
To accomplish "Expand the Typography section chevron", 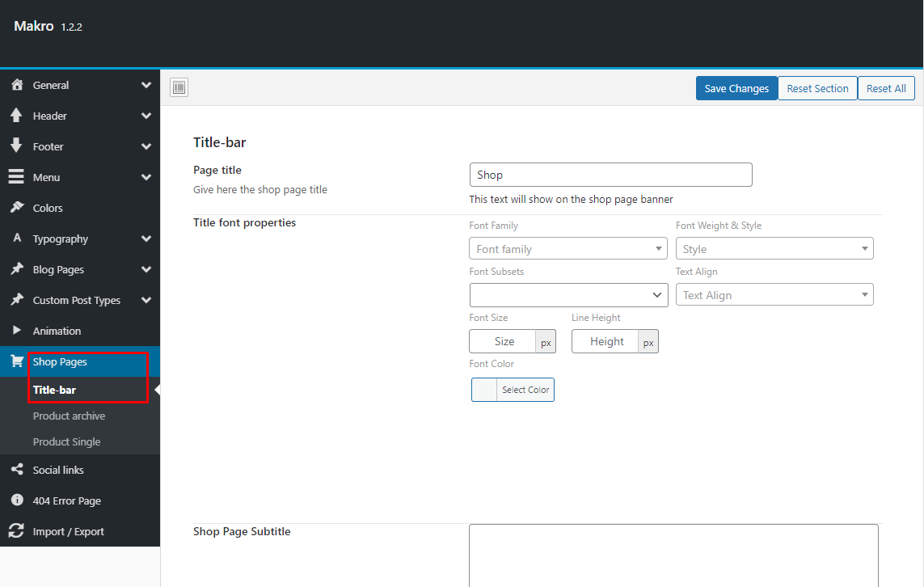I will (x=146, y=239).
